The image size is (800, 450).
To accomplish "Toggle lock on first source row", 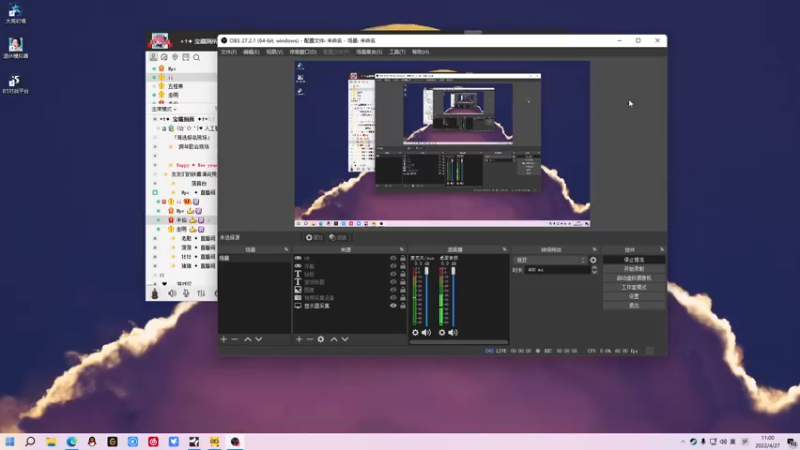I will (x=403, y=258).
